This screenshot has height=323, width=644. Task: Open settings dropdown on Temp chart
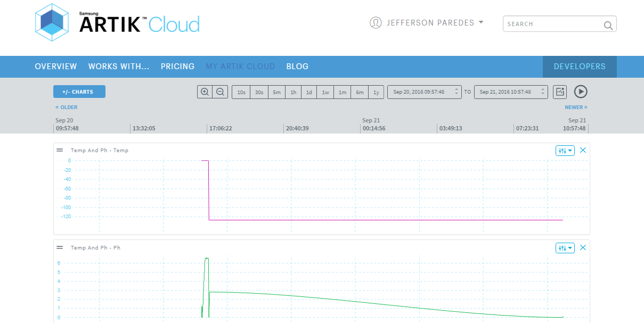point(565,150)
